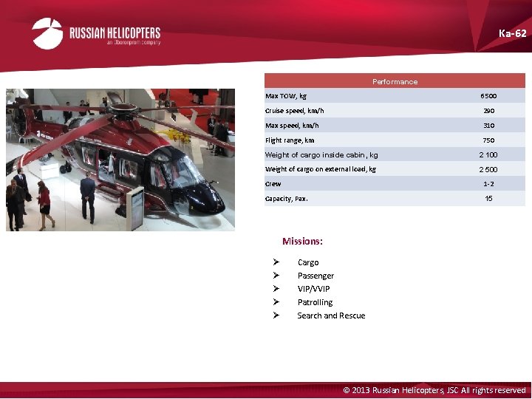This screenshot has width=532, height=399.
Task: Click the 2013 copyright footer text
Action: click(x=434, y=390)
